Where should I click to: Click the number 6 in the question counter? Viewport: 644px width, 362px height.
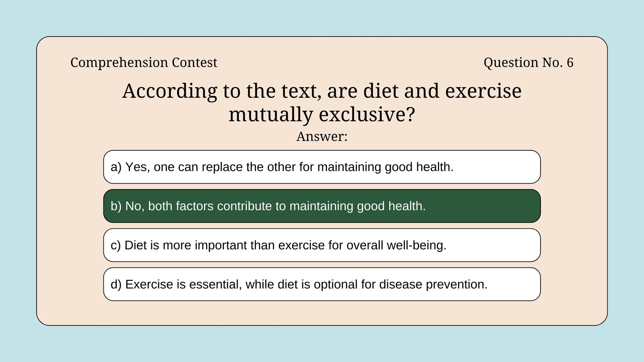[x=570, y=62]
